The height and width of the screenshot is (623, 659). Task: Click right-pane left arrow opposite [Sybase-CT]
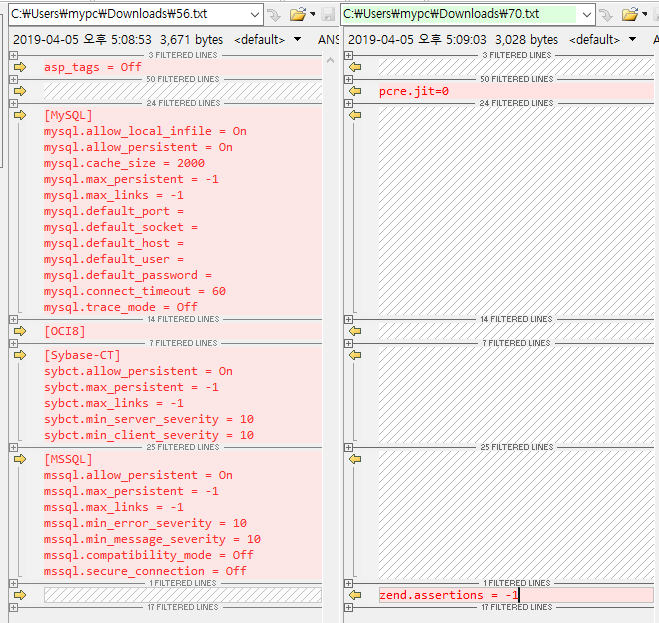(355, 355)
